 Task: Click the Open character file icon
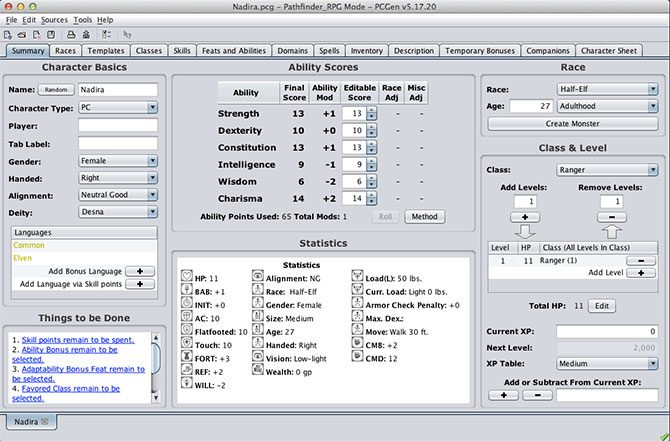click(x=22, y=35)
